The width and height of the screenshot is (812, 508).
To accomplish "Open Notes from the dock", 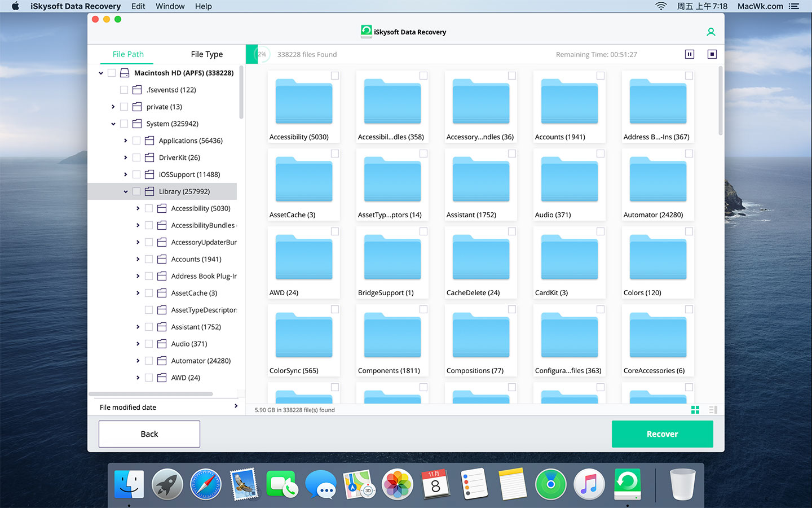I will pos(513,484).
